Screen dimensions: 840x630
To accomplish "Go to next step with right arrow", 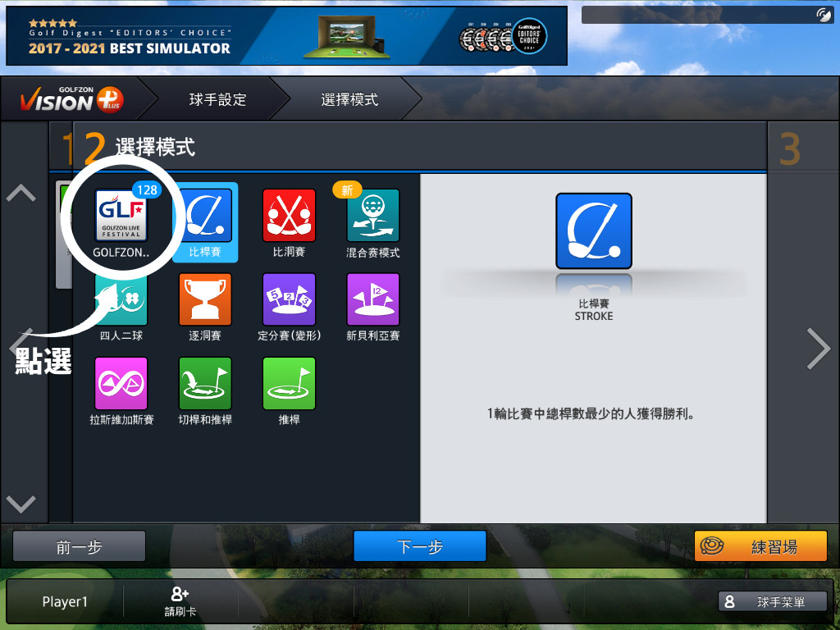I will tap(818, 349).
